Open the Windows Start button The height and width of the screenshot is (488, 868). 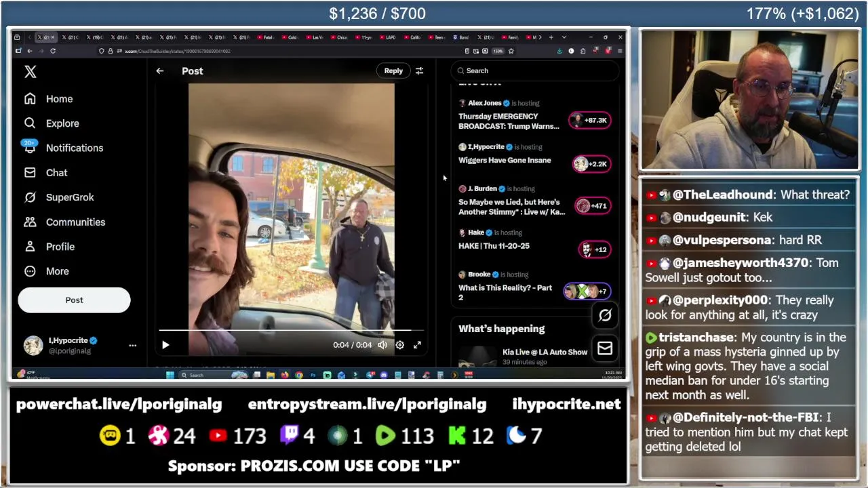click(x=170, y=375)
